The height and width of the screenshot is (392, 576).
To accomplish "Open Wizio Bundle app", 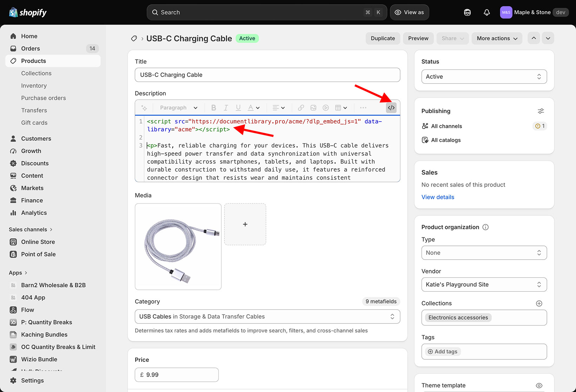I will (53, 359).
